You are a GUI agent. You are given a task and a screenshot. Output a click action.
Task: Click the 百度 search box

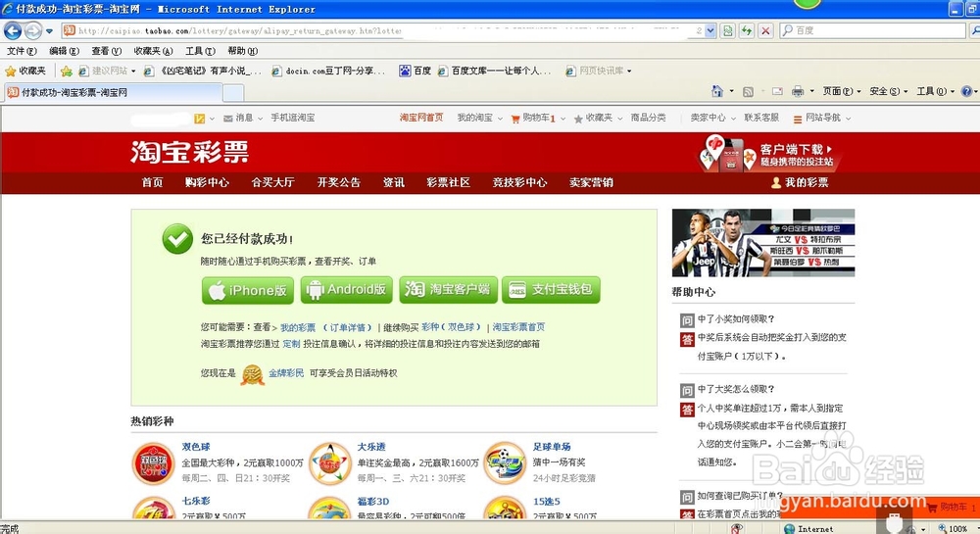click(872, 30)
